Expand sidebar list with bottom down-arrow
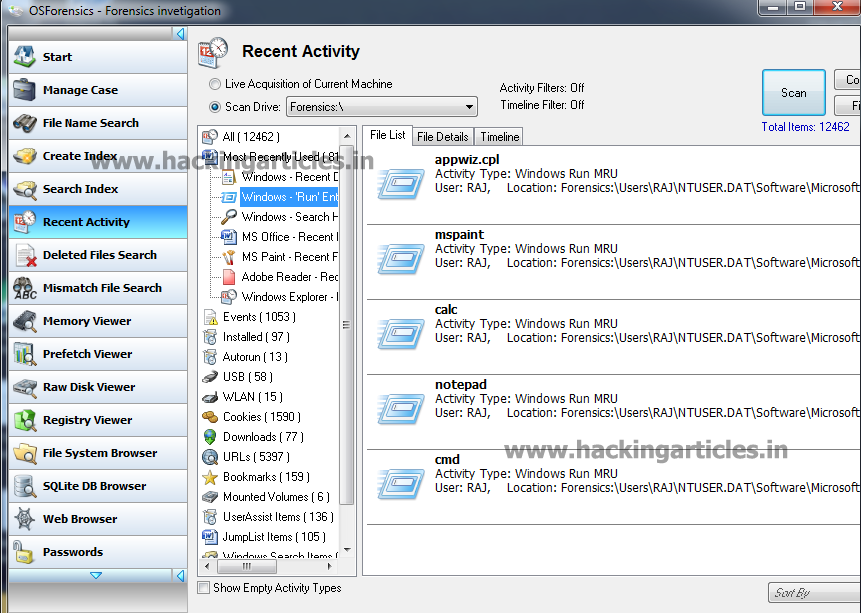 [x=96, y=575]
